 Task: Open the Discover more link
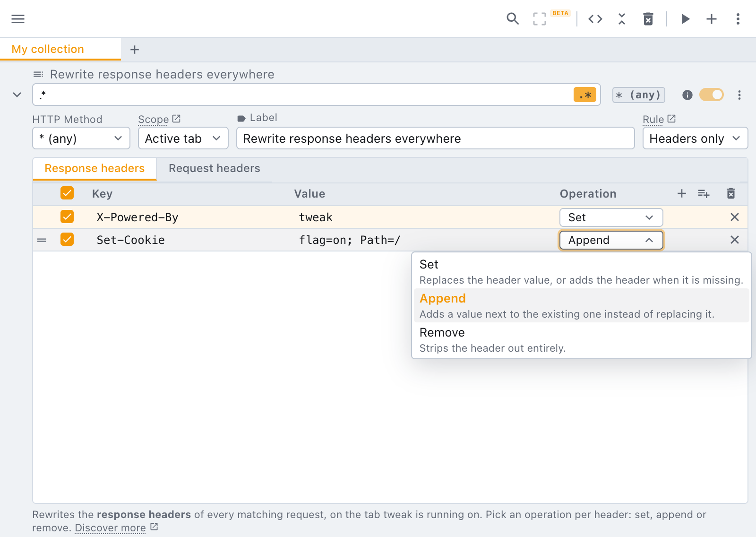pyautogui.click(x=111, y=528)
